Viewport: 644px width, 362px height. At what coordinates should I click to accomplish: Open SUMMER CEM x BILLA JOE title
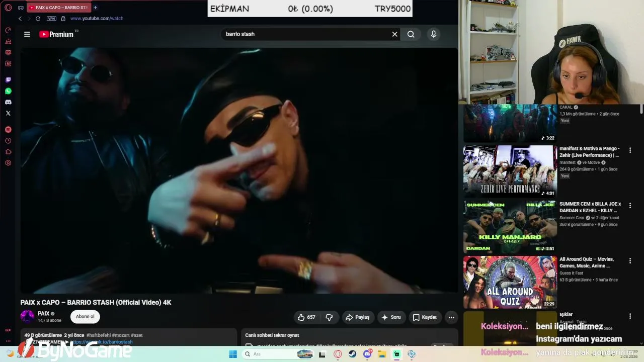coord(590,207)
